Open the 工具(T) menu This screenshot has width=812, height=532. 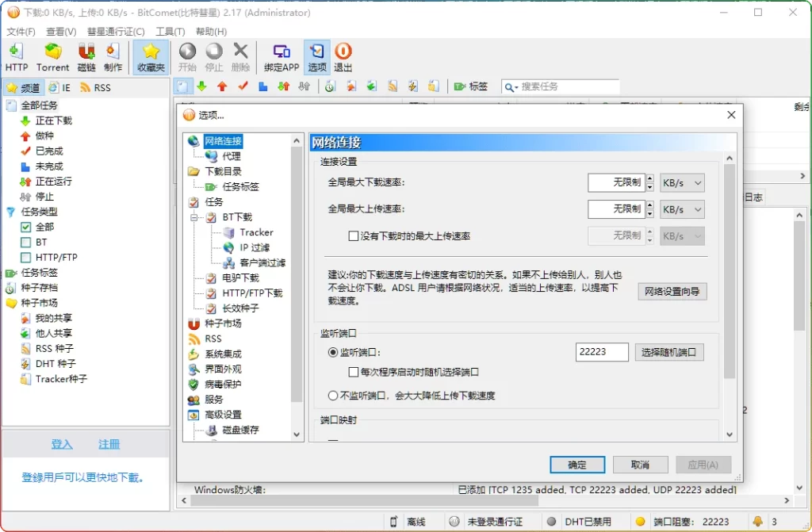click(x=170, y=32)
